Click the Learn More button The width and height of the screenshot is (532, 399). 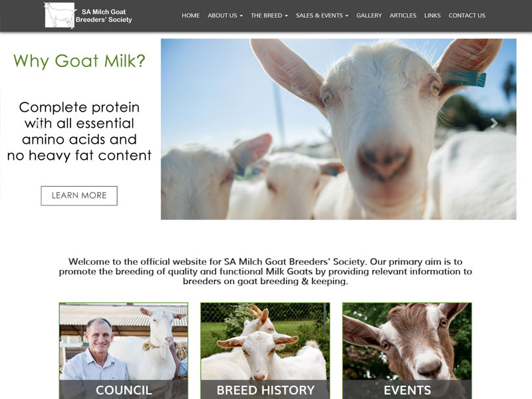[79, 196]
